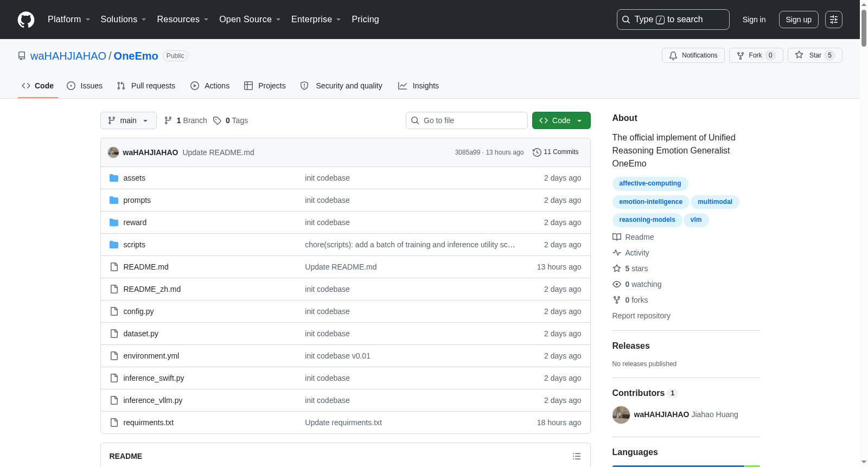Select the Code tab

click(38, 86)
